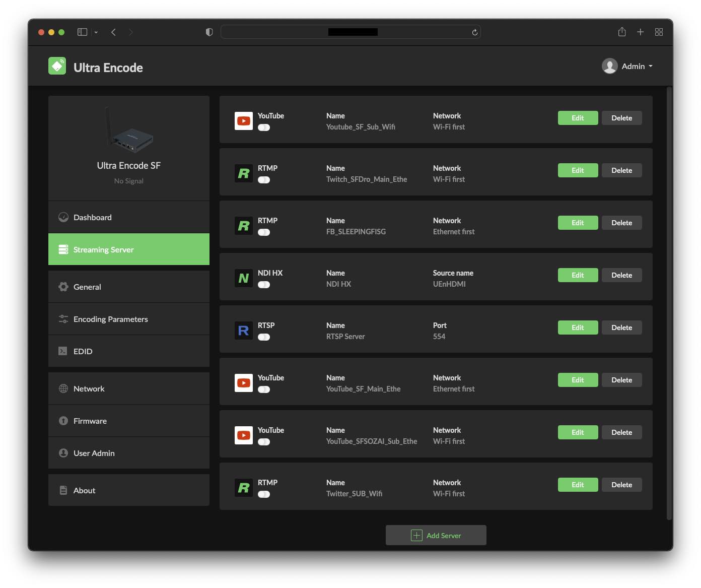Screen dimensions: 701x588
Task: Enable the Twitch_SFDro_Main_Ethe RTMP switch
Action: [x=264, y=180]
